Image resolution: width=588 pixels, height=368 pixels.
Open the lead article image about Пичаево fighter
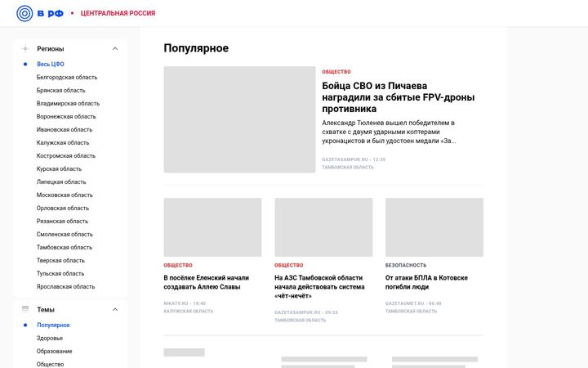pos(239,119)
